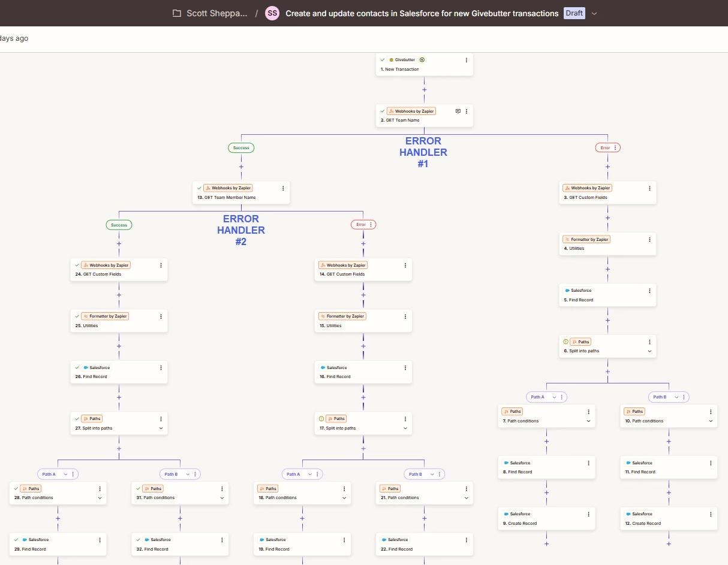
Task: Open step 13 GET Team Member Name card
Action: point(241,192)
